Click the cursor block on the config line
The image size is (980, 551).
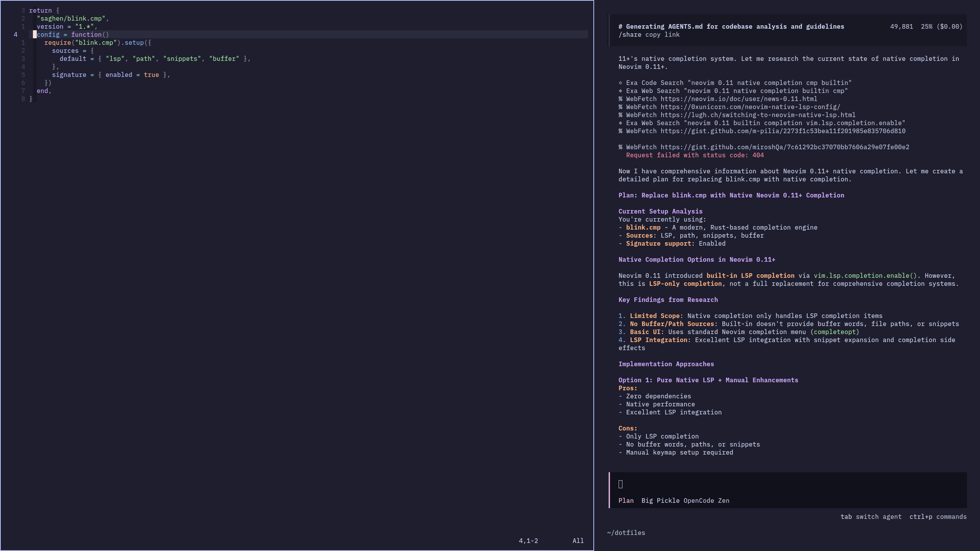pos(35,35)
